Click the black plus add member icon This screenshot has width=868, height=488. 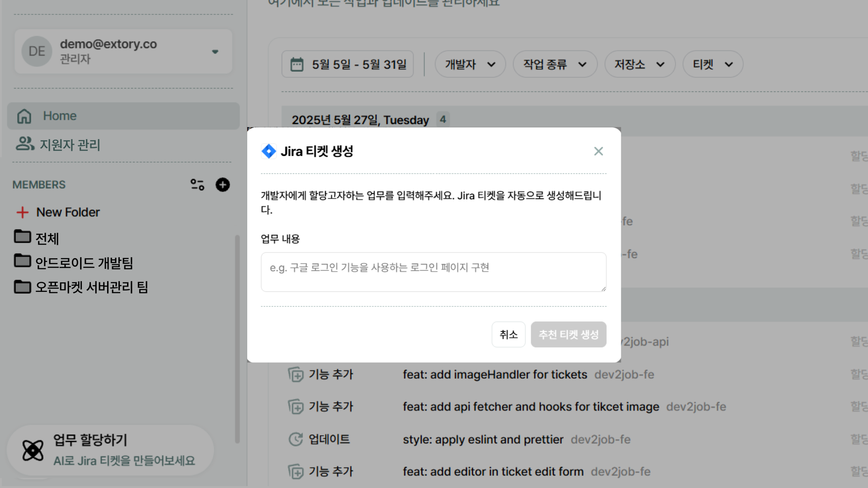(222, 184)
